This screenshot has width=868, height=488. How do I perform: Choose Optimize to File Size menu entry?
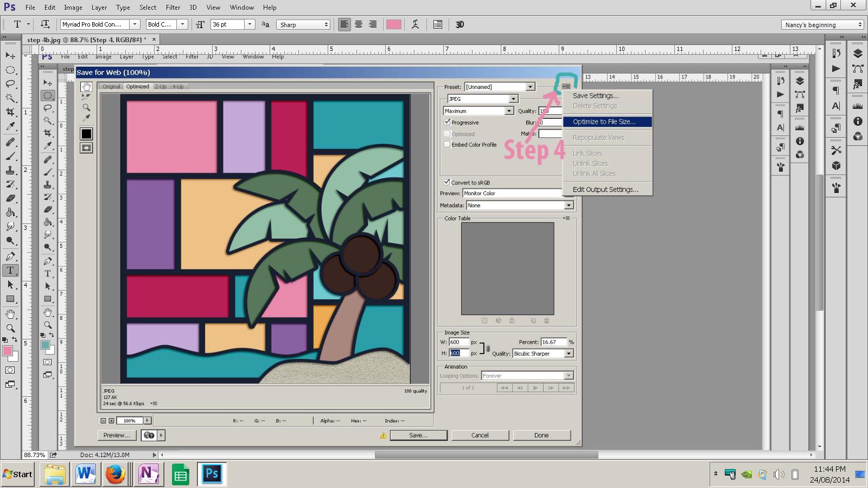604,122
